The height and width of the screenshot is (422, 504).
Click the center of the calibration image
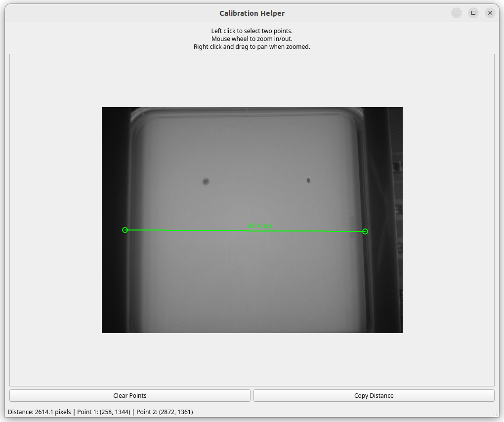(x=252, y=220)
